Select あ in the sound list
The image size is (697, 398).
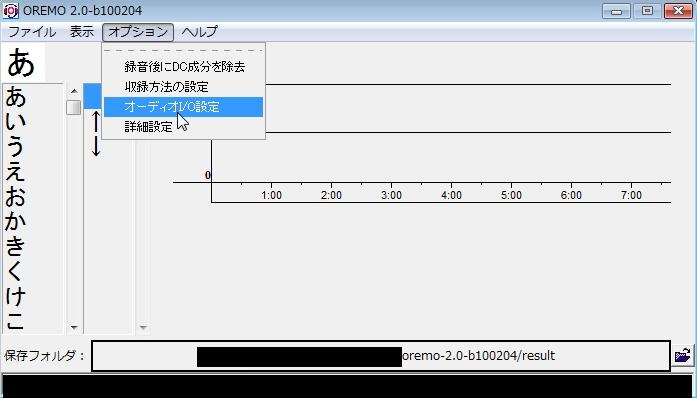pos(16,96)
